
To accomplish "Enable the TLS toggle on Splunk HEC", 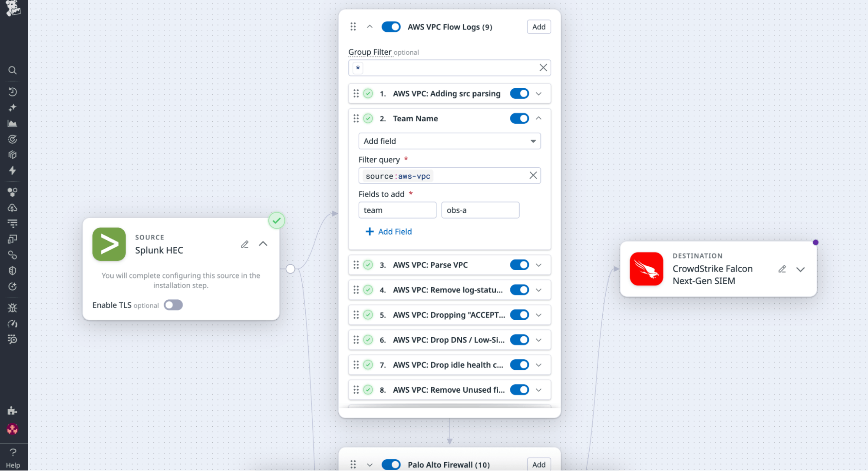I will (173, 305).
